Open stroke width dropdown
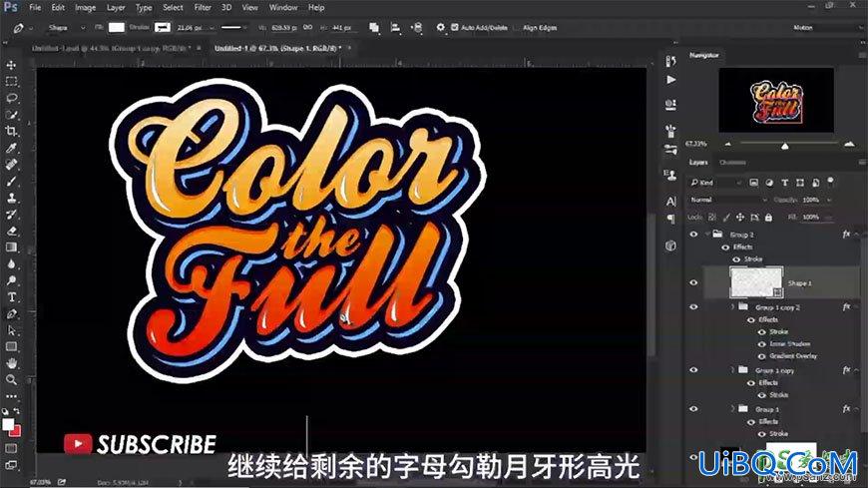The width and height of the screenshot is (868, 488). (x=212, y=28)
